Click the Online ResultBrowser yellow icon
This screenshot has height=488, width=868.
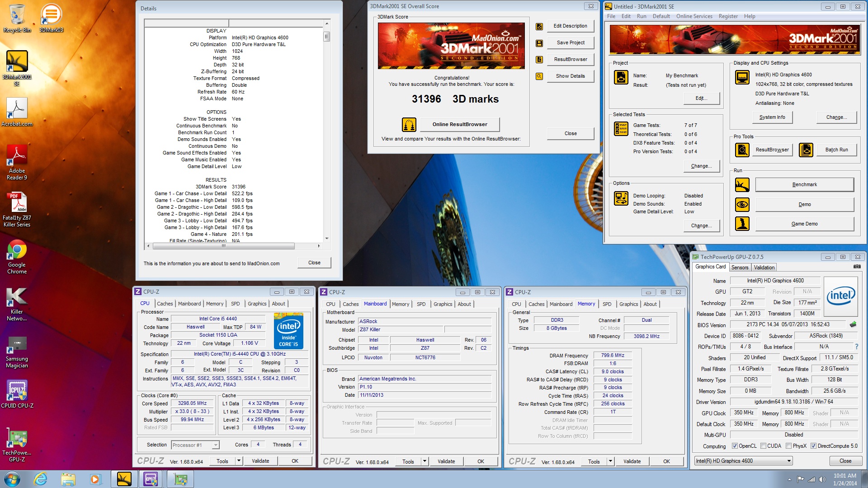point(409,124)
